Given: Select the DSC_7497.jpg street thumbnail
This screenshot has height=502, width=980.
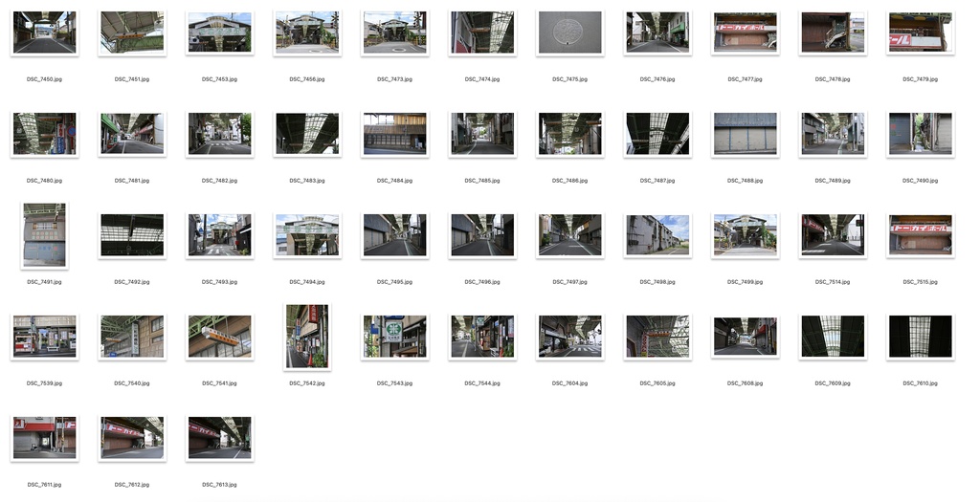Looking at the screenshot, I should pyautogui.click(x=569, y=235).
